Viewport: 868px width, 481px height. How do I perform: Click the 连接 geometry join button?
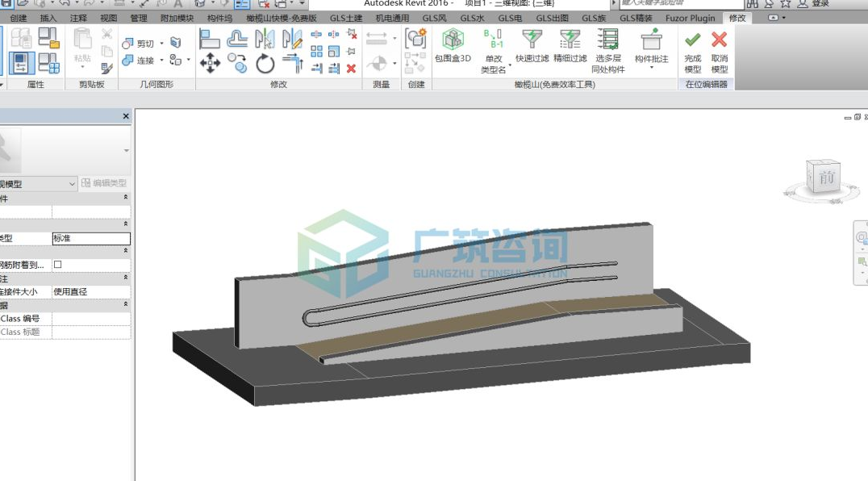tap(139, 61)
